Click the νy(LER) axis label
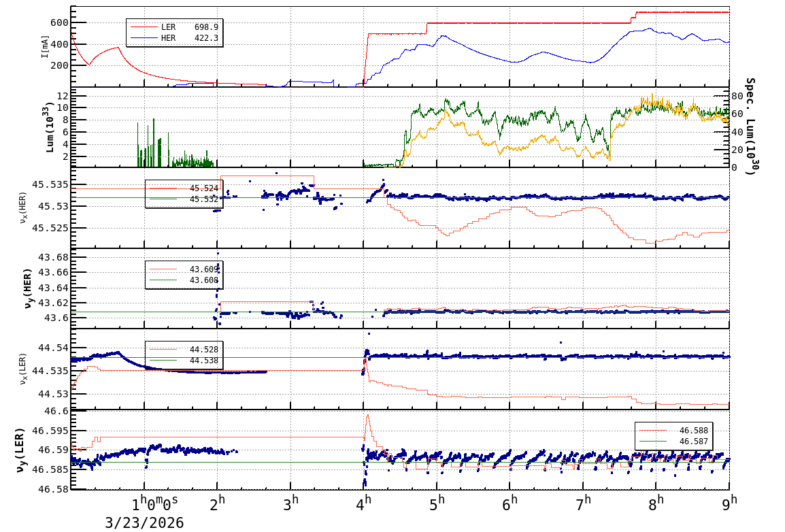The image size is (785, 532). pos(20,450)
